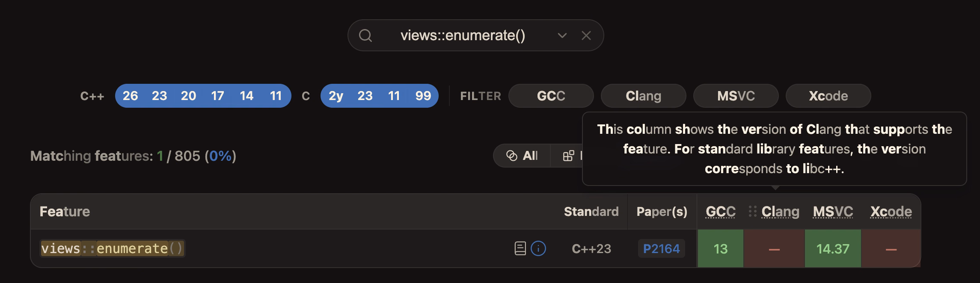Click the green GCC 13 support cell
Viewport: 980px width, 283px height.
click(721, 248)
